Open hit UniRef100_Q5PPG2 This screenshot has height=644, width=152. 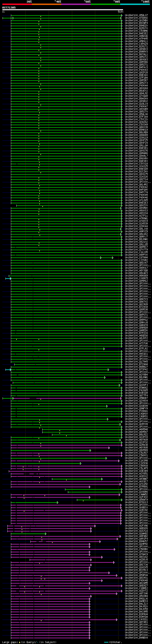137,320
